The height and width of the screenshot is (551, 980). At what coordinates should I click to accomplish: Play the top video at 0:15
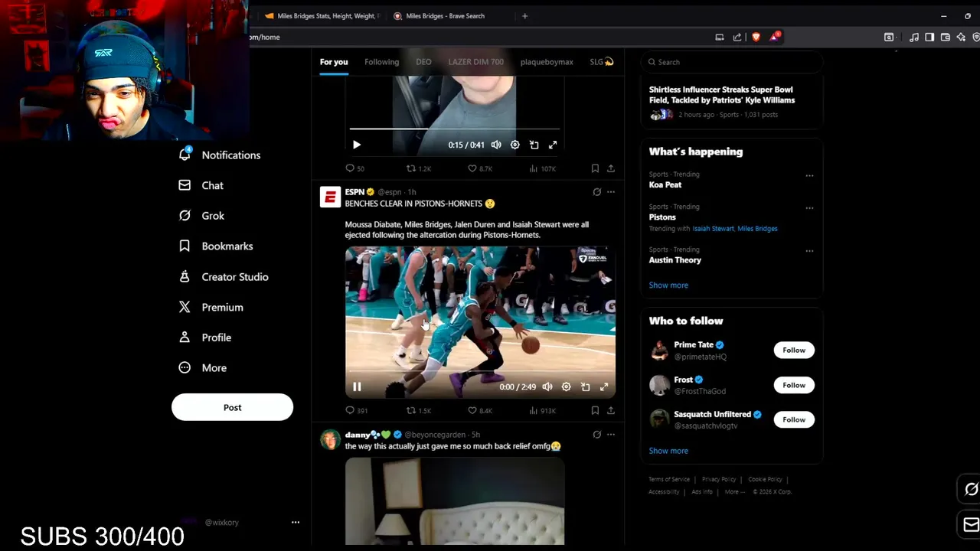point(356,145)
